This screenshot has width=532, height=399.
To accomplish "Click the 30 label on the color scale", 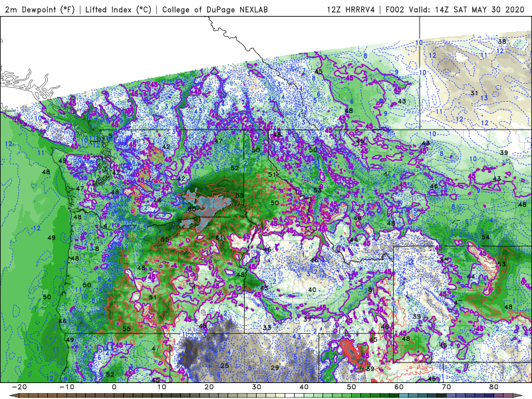I will pyautogui.click(x=257, y=387).
